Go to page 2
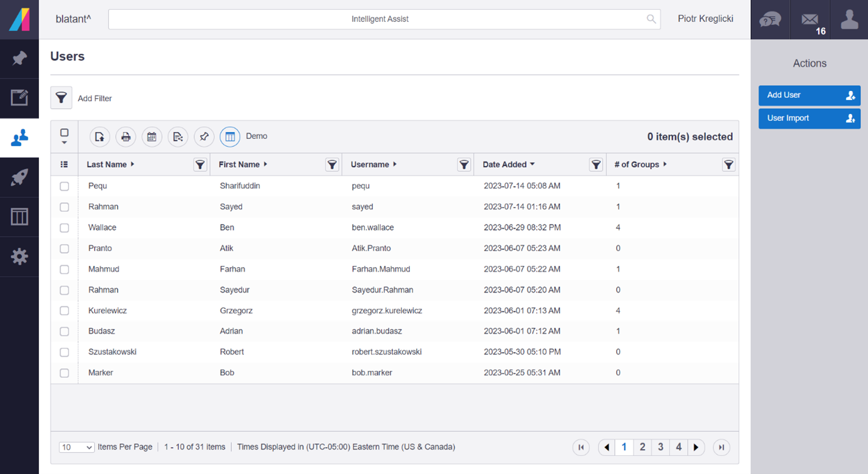Screen dimensions: 868x474 [642, 447]
